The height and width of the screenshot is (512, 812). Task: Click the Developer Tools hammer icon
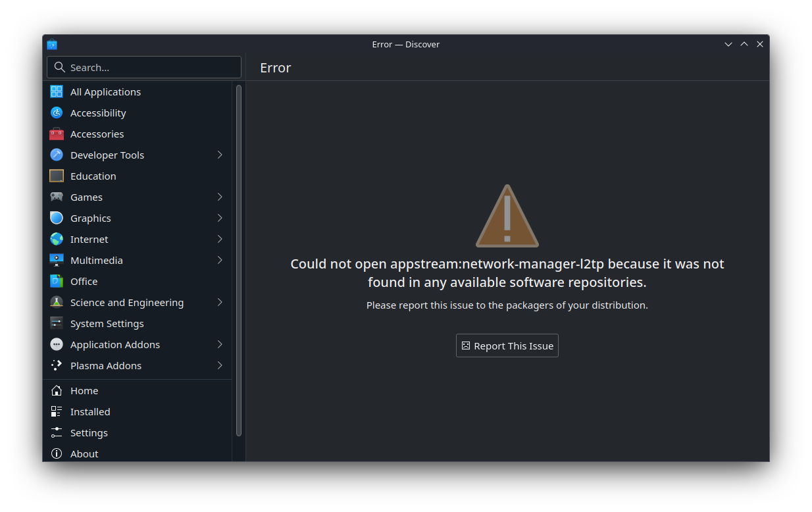point(57,155)
